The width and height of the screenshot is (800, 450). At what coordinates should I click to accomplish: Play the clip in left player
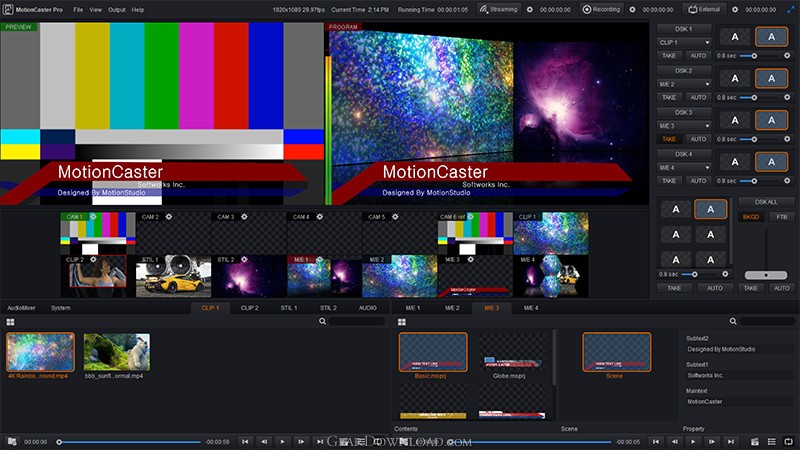(283, 442)
